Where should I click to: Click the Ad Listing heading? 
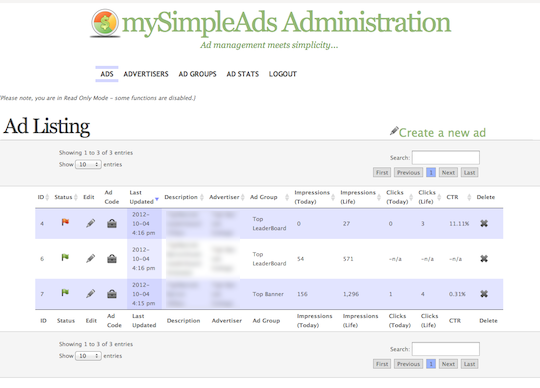46,126
